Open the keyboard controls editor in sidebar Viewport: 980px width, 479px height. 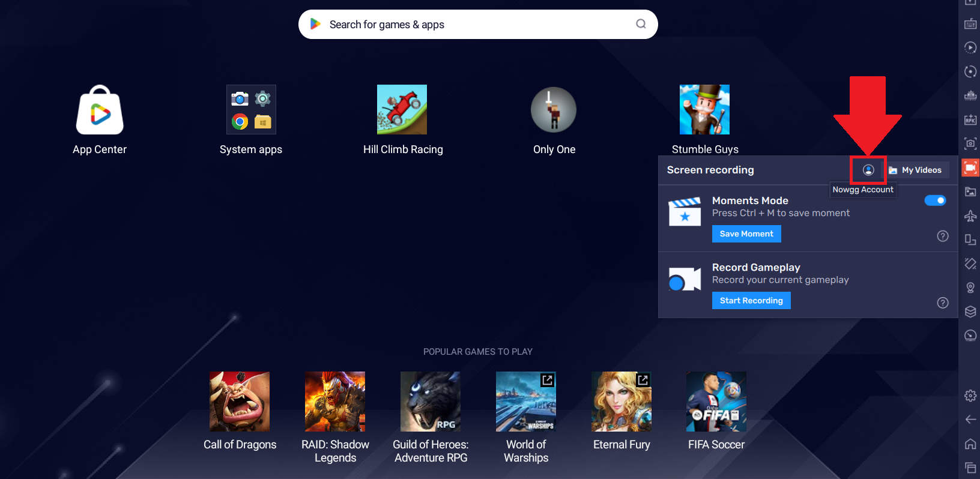970,24
